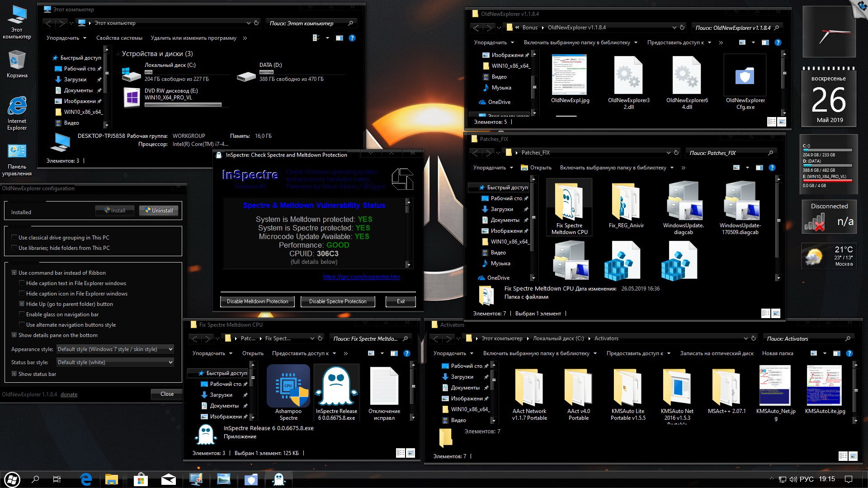Toggle Use classical drive grouping in This PC

coord(14,237)
